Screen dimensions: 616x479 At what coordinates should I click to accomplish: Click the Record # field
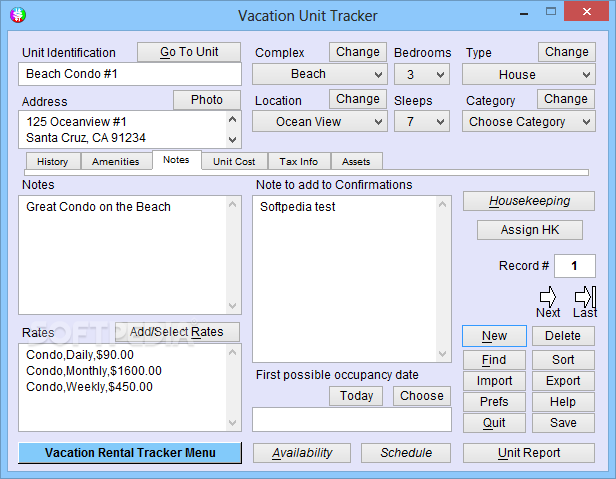575,266
